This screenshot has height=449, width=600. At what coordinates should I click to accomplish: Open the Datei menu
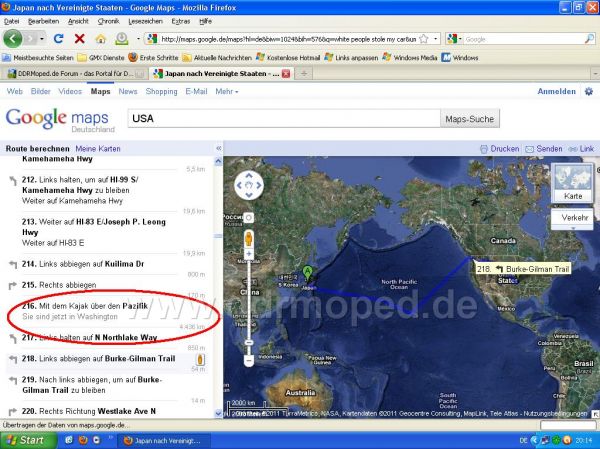(11, 21)
